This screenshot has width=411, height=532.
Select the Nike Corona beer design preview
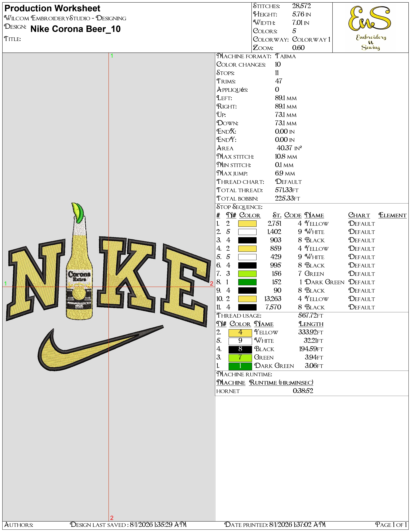(108, 287)
